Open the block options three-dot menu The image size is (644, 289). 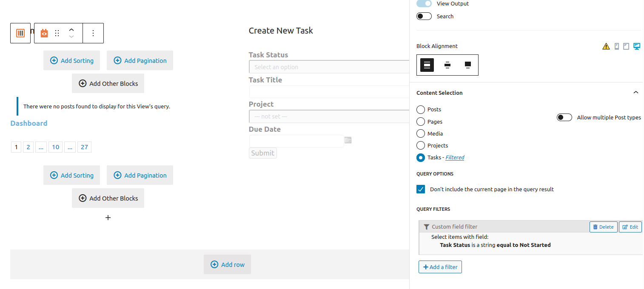click(93, 33)
